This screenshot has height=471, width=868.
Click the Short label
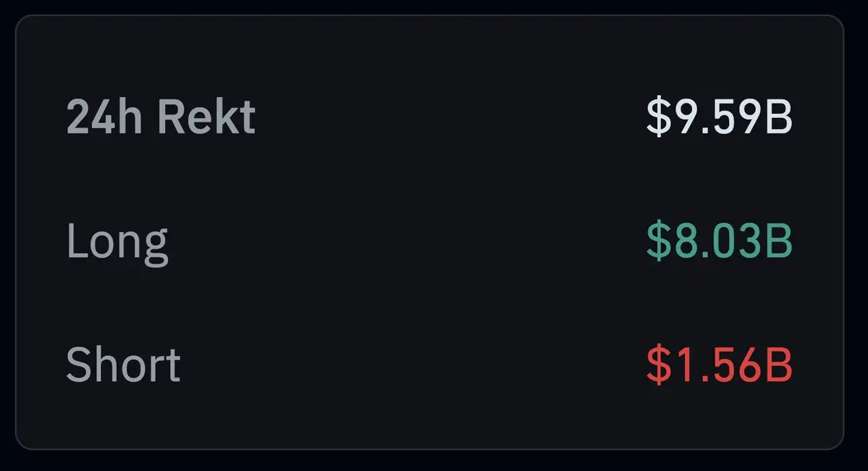pyautogui.click(x=123, y=364)
